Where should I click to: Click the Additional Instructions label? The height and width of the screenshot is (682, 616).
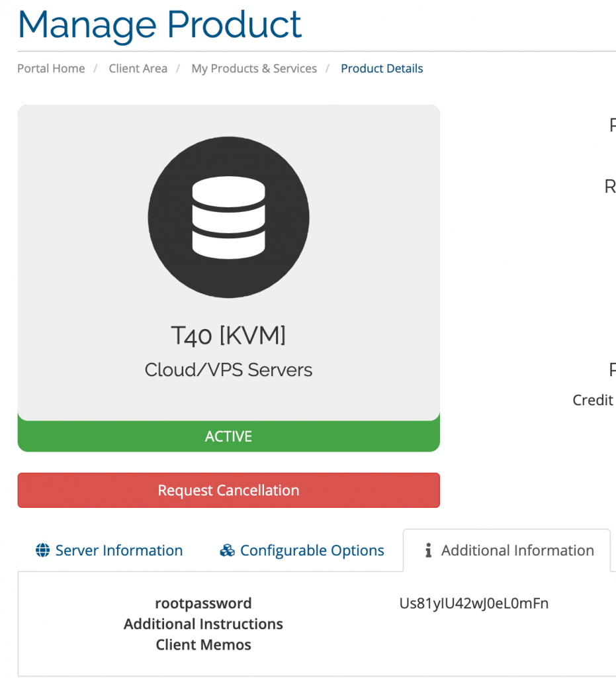tap(203, 624)
